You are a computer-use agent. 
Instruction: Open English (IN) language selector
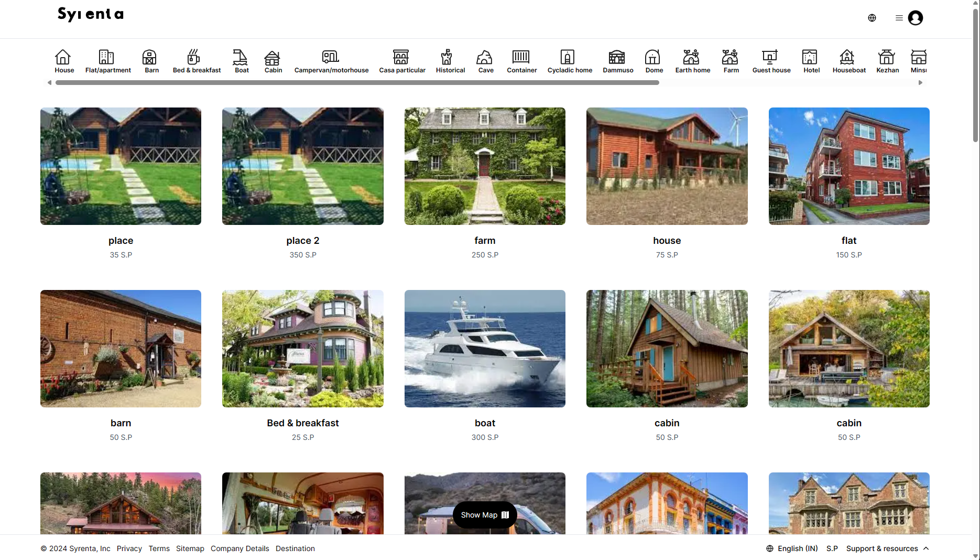pos(791,548)
